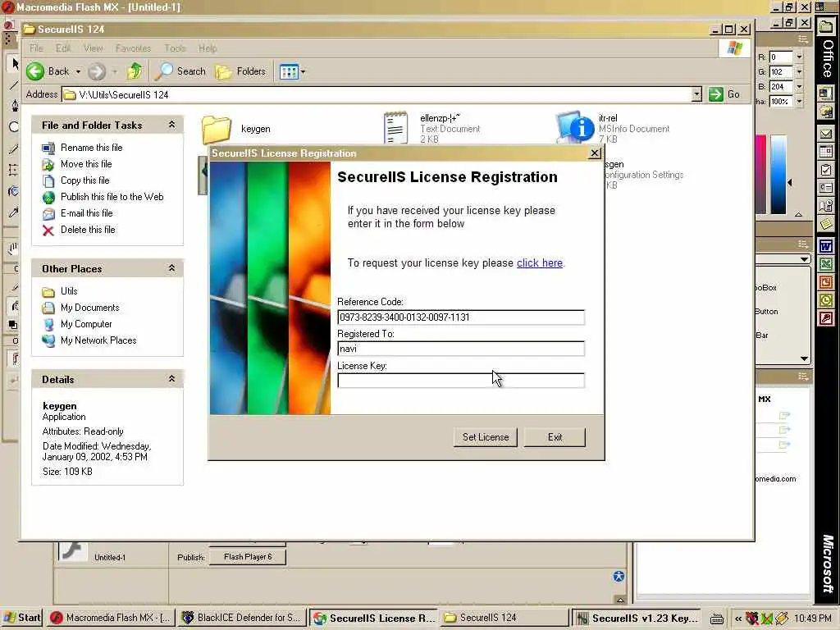Launch Outlook from Office shortcut bar

click(825, 300)
